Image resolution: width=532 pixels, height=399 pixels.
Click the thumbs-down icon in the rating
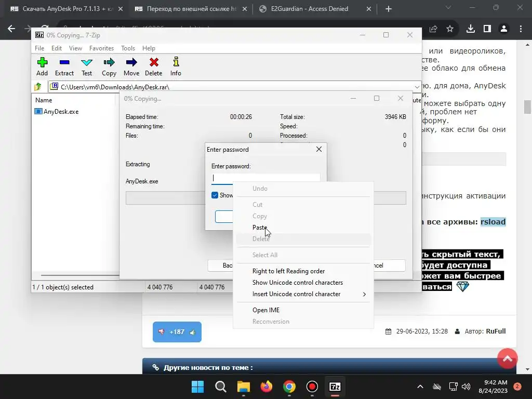pyautogui.click(x=162, y=332)
